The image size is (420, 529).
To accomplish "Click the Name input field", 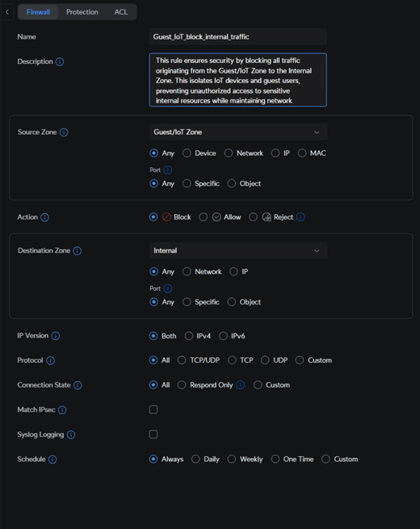I will pos(238,37).
